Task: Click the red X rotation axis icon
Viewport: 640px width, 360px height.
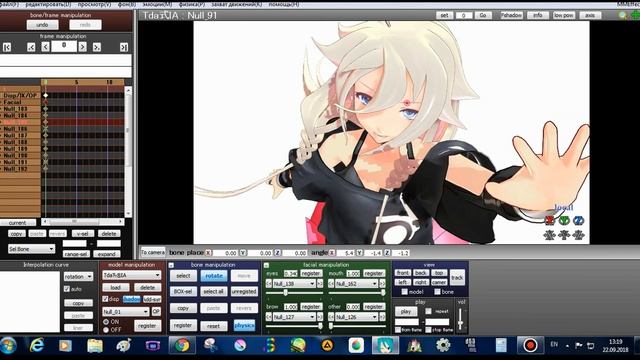Action: (550, 220)
